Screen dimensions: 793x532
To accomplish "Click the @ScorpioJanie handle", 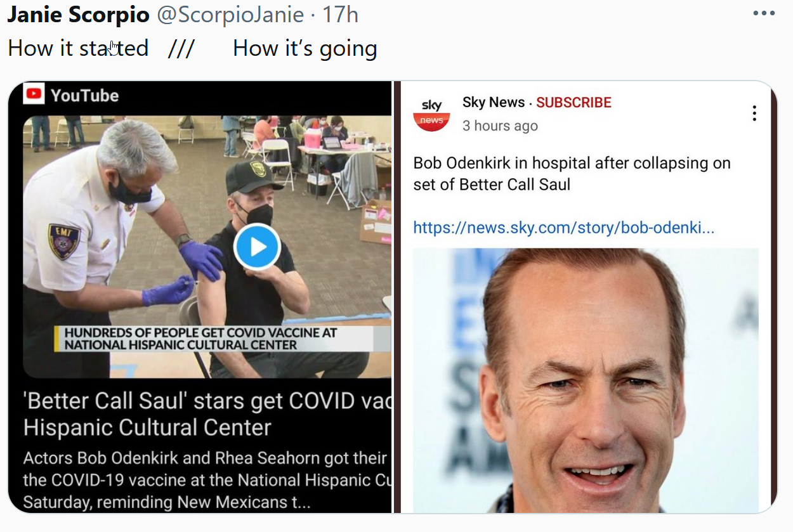I will pyautogui.click(x=230, y=15).
